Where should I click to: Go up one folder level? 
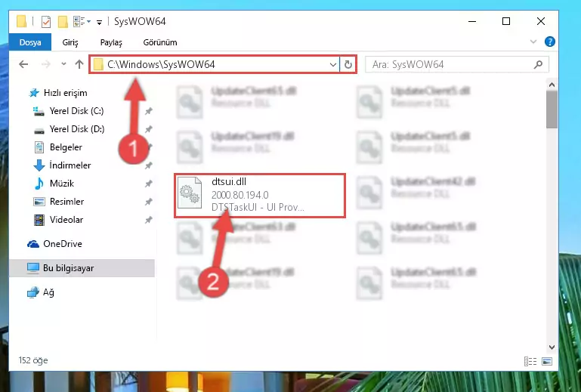[x=79, y=64]
